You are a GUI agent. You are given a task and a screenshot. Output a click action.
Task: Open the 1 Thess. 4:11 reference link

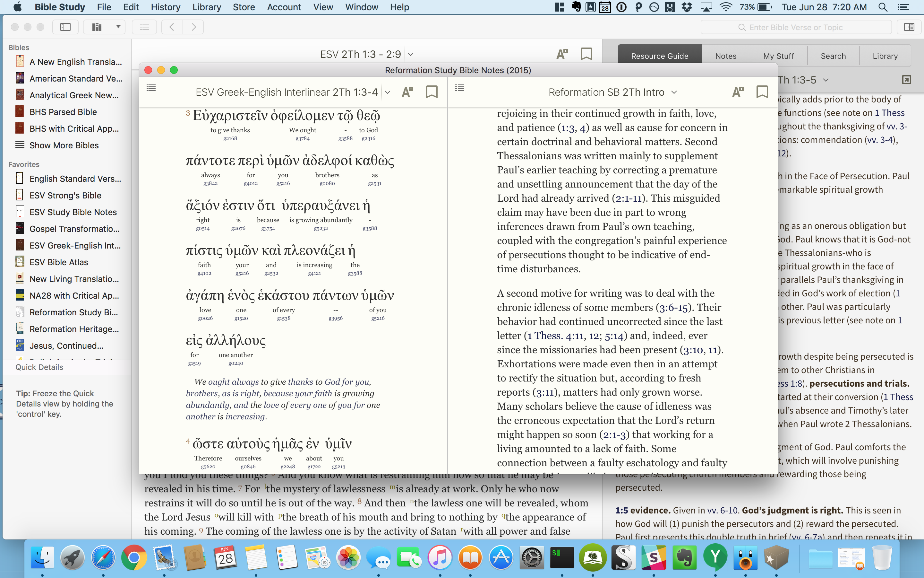coord(556,336)
